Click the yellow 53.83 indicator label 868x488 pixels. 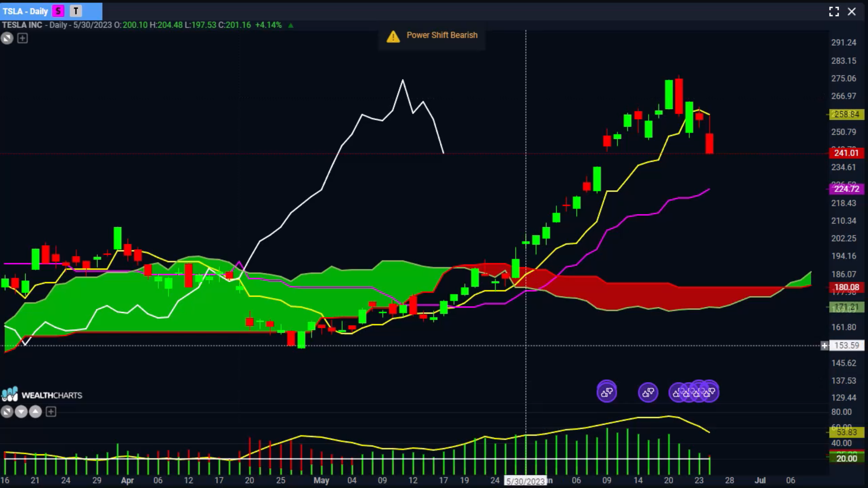click(846, 432)
